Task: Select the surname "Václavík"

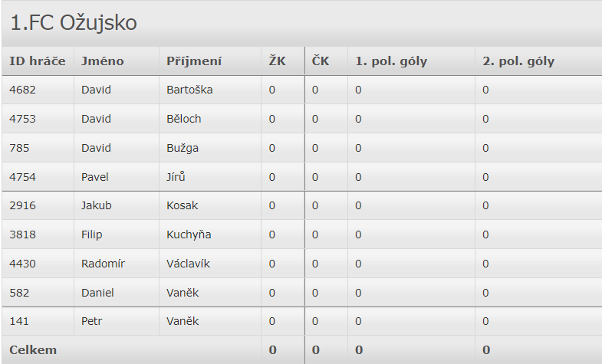Action: (188, 264)
